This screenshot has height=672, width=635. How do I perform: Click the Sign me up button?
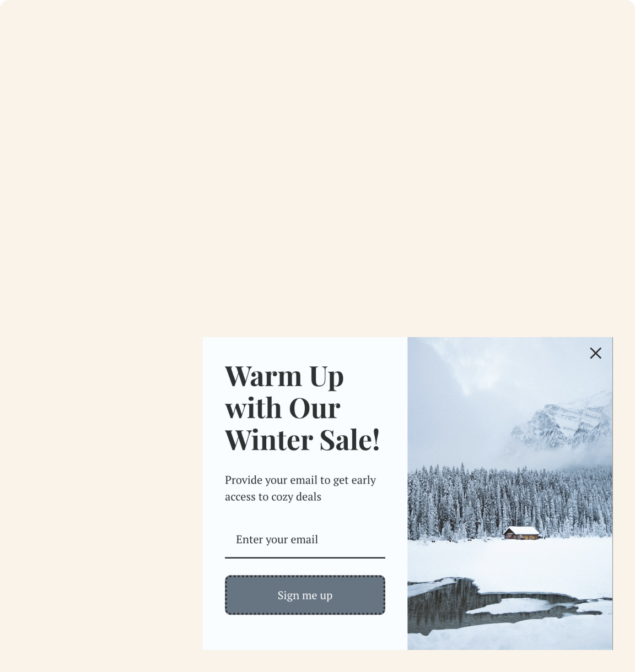pyautogui.click(x=305, y=595)
